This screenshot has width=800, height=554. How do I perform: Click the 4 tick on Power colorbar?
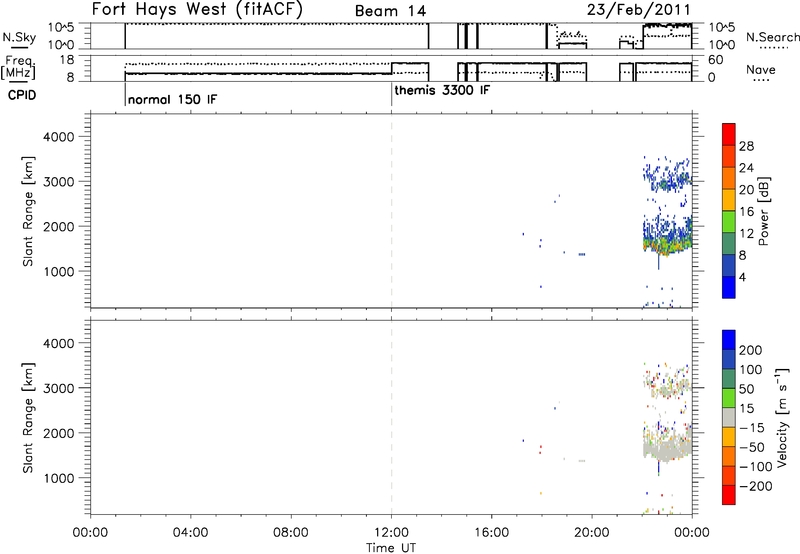tap(742, 277)
